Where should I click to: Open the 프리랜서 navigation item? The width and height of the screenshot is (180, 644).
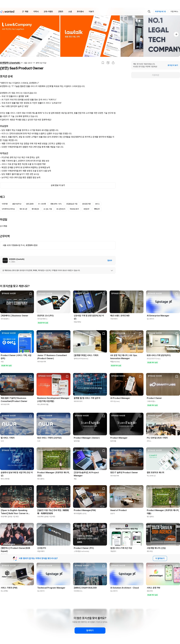tap(80, 12)
